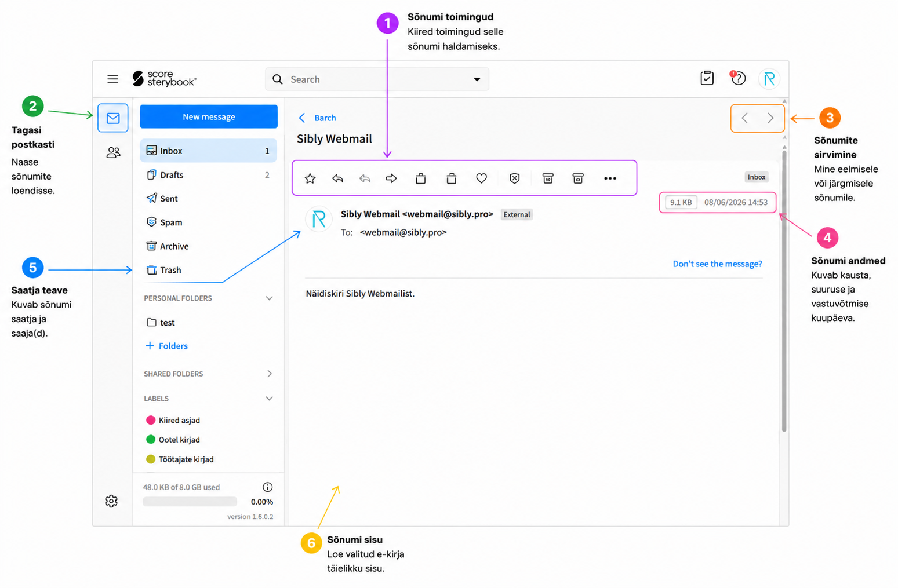Image resolution: width=898 pixels, height=588 pixels.
Task: Click the storage usage progress bar
Action: pos(190,502)
